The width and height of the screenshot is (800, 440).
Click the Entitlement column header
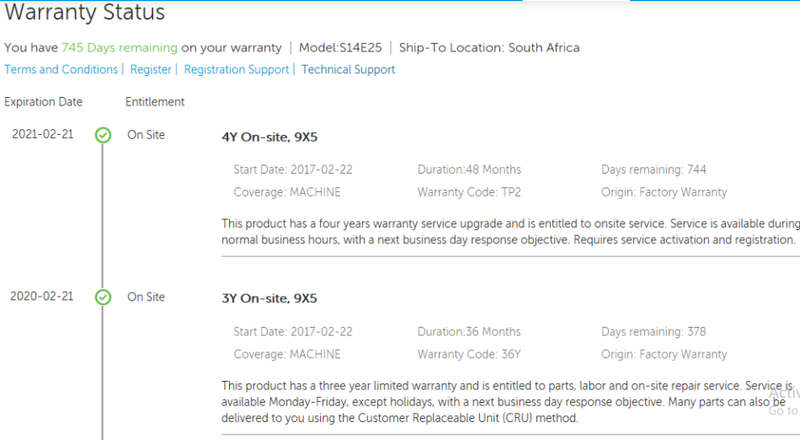point(155,102)
